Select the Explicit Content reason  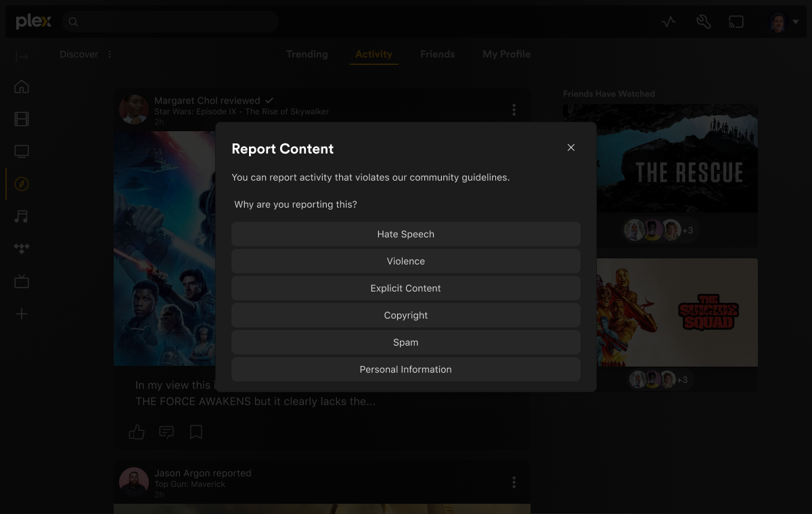406,288
